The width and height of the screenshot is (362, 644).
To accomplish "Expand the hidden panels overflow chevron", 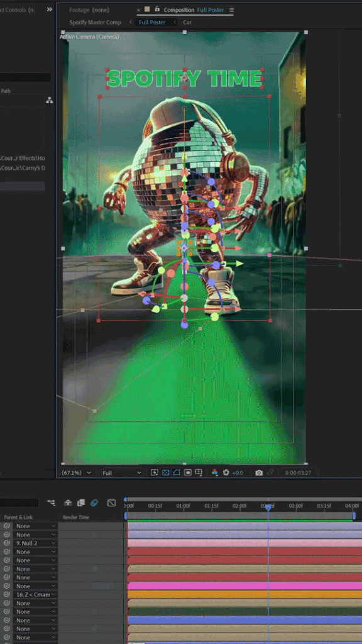I will pyautogui.click(x=49, y=9).
